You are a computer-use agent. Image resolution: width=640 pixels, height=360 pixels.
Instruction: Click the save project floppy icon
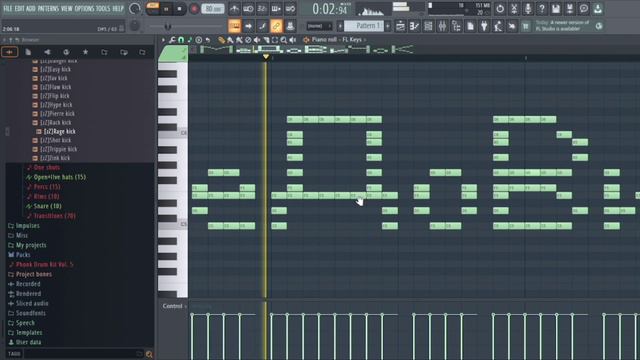556,9
